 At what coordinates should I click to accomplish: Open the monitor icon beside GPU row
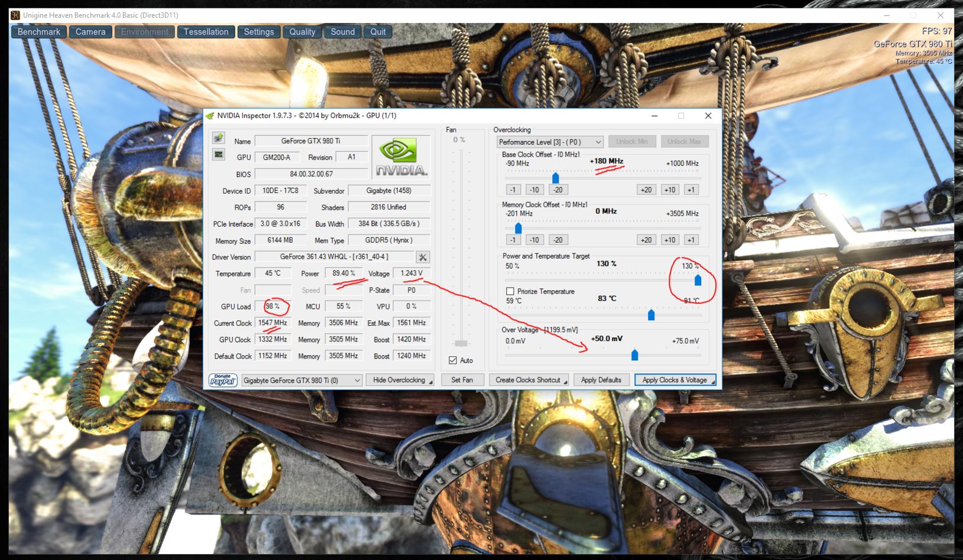point(219,154)
